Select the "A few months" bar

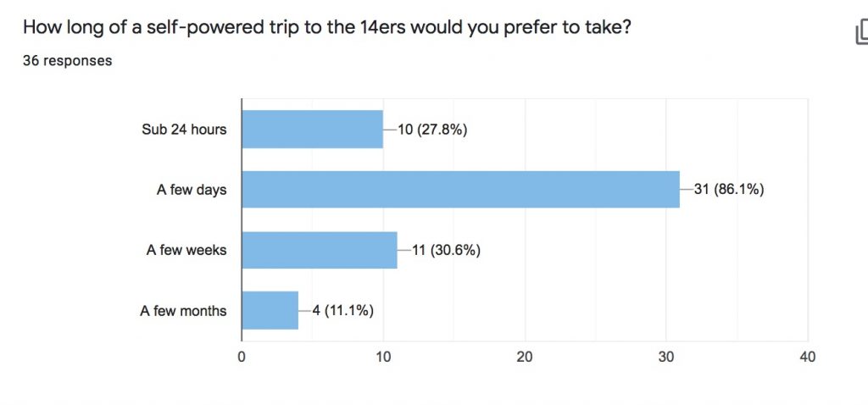point(270,310)
